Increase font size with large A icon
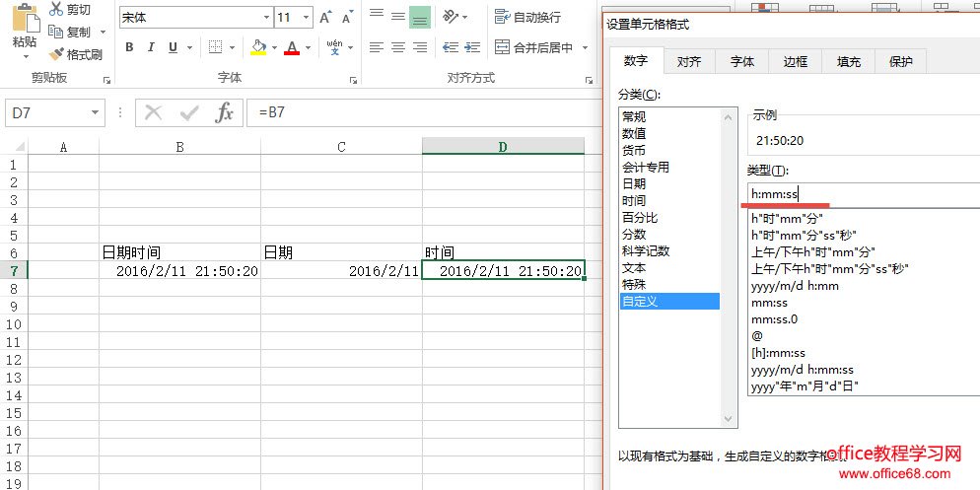Viewport: 980px width, 490px height. point(325,18)
